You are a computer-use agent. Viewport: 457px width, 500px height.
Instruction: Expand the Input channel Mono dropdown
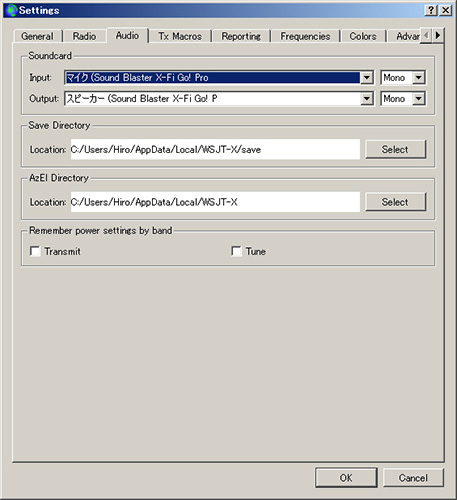click(418, 78)
